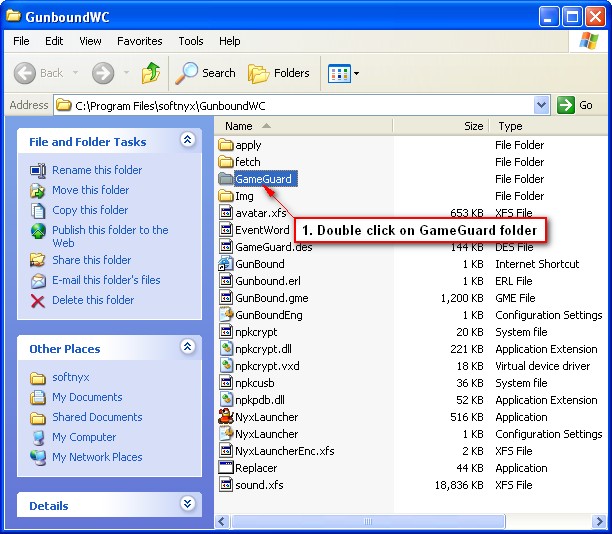The width and height of the screenshot is (612, 534).
Task: Select the npkcusb file name
Action: [254, 383]
